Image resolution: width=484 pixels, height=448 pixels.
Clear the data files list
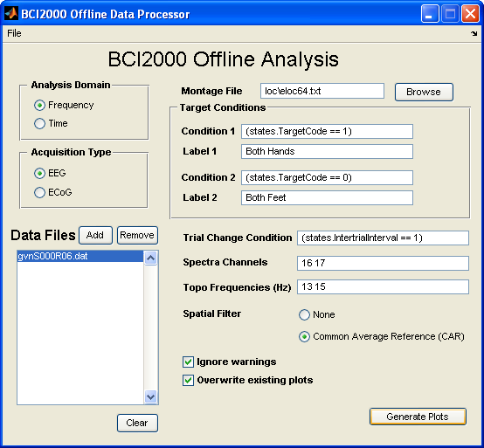[x=137, y=423]
